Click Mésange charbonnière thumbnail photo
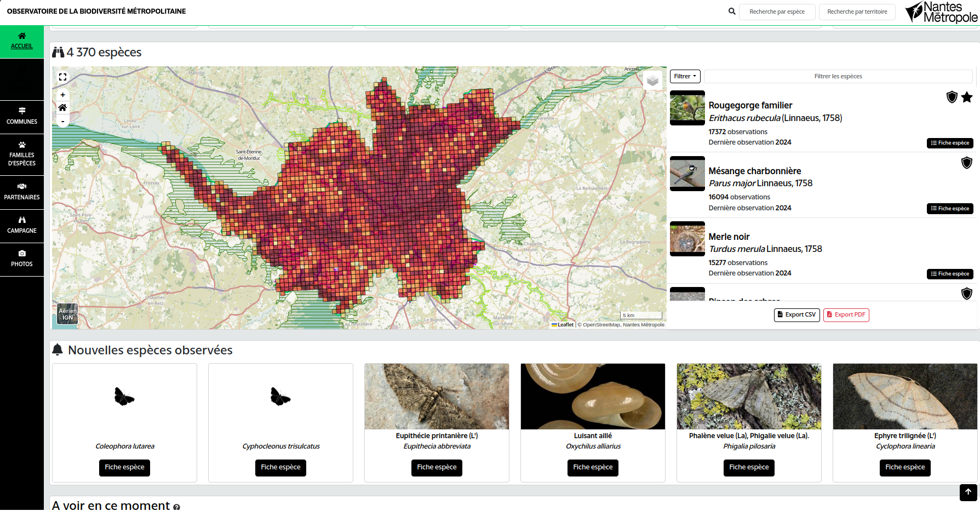The height and width of the screenshot is (511, 980). point(687,174)
